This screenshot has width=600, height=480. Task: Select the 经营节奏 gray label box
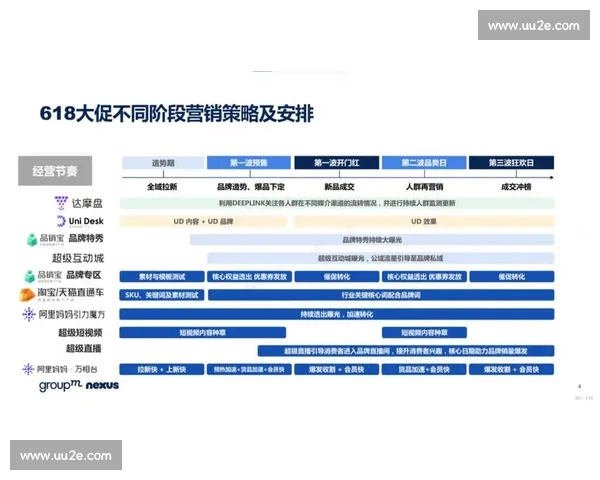(55, 171)
